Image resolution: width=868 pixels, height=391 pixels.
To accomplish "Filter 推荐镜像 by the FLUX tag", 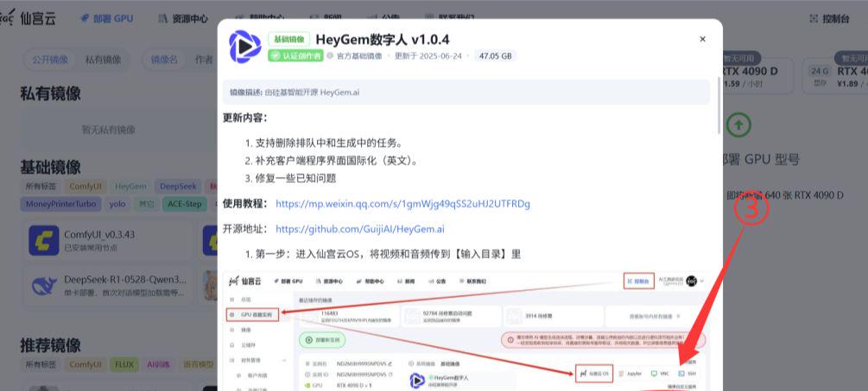I will pyautogui.click(x=124, y=364).
